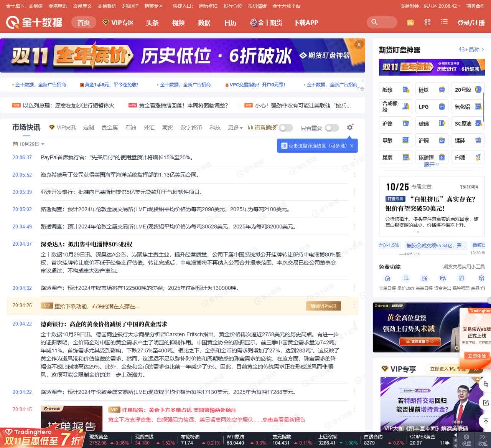Open the 东八区 trading clock timezone dropdown
The width and height of the screenshot is (491, 448).
click(x=442, y=6)
